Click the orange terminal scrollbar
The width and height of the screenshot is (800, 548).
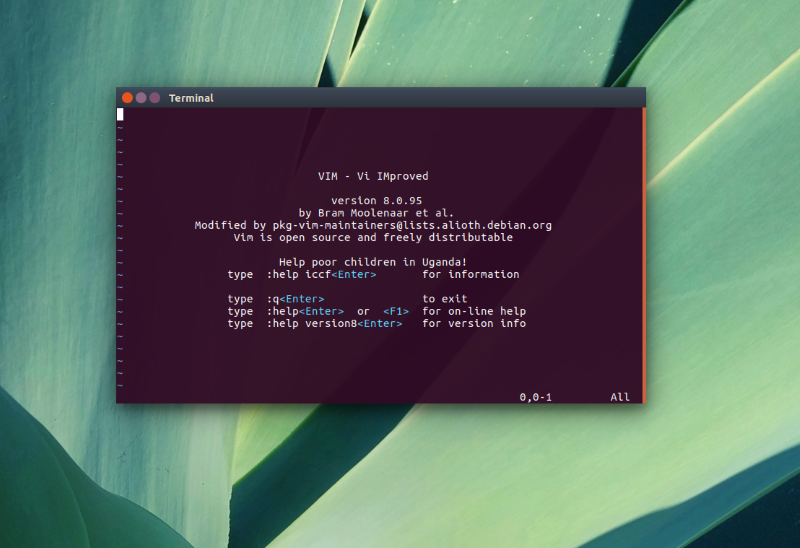pos(644,255)
